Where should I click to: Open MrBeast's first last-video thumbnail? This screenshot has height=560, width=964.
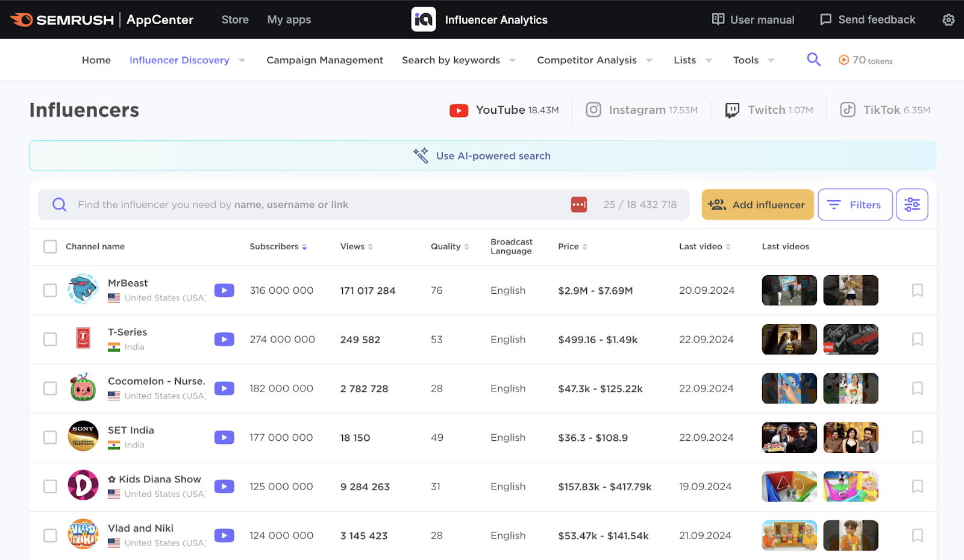[789, 290]
